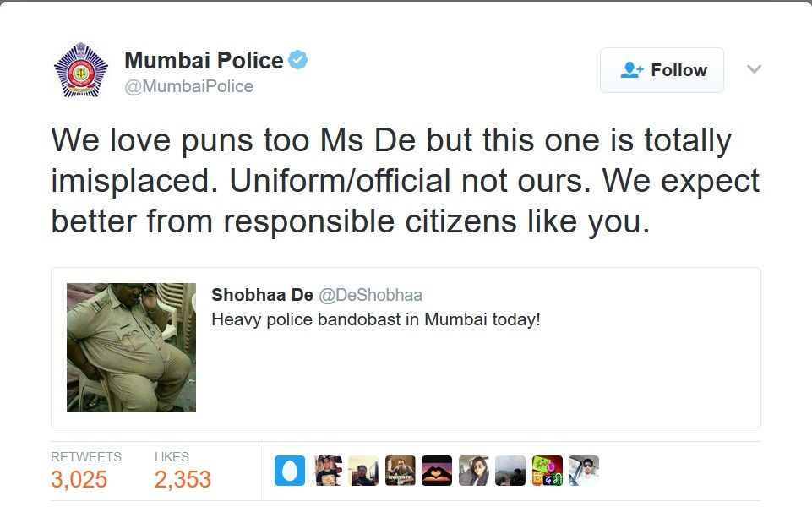Click the heart-hands sunset avatar
812x507 pixels.
tap(437, 471)
